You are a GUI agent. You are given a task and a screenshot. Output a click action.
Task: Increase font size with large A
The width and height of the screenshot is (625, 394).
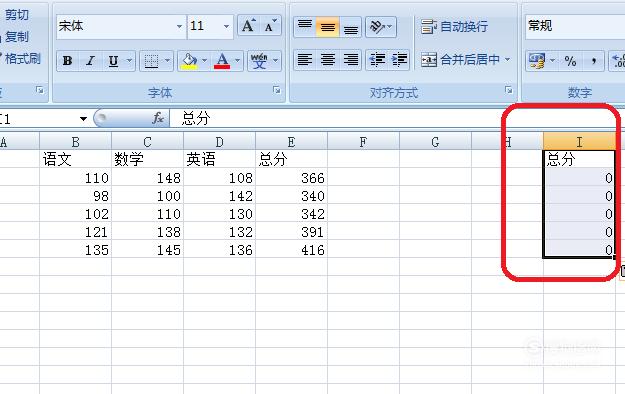coord(249,26)
